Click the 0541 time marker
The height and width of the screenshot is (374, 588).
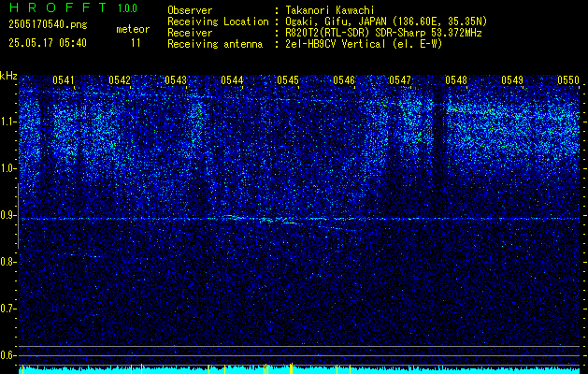(x=64, y=80)
